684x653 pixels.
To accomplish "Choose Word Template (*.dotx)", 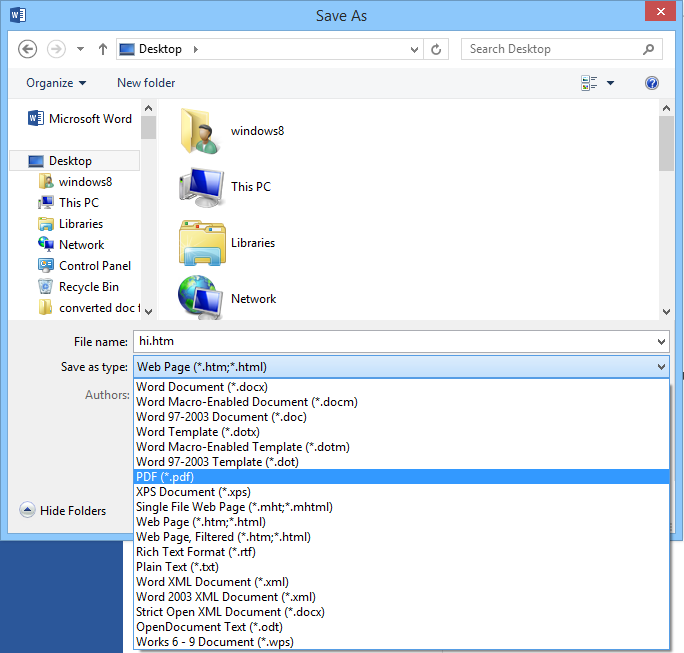I will 401,432.
